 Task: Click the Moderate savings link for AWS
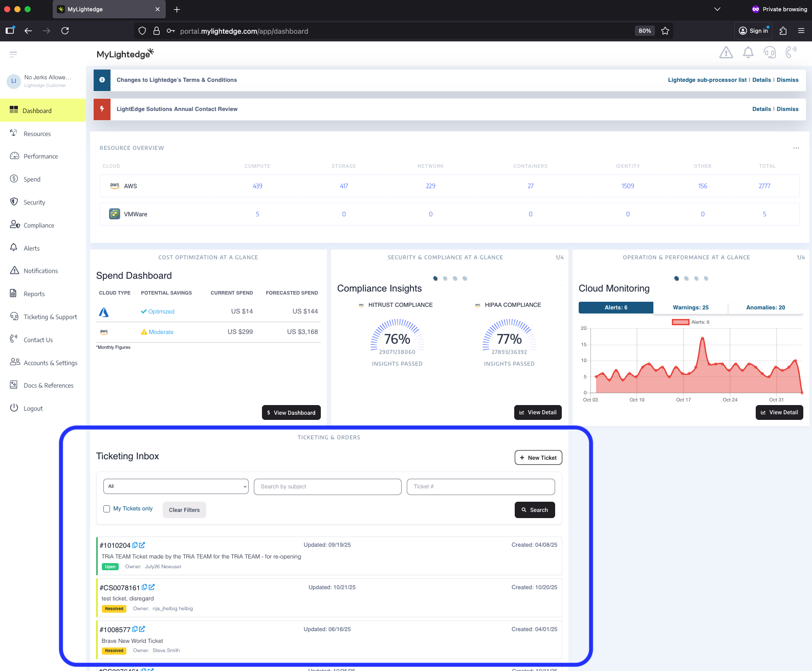[161, 332]
